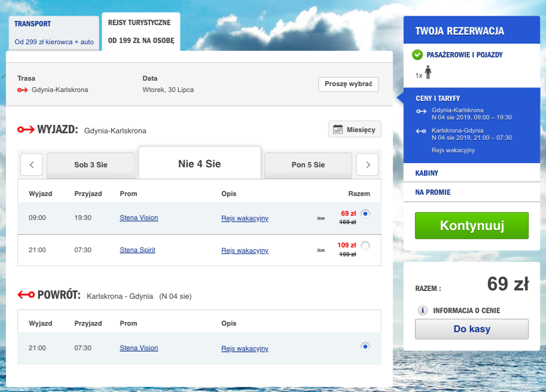Open the Stena Spirit ferry link
Image resolution: width=546 pixels, height=392 pixels.
138,250
